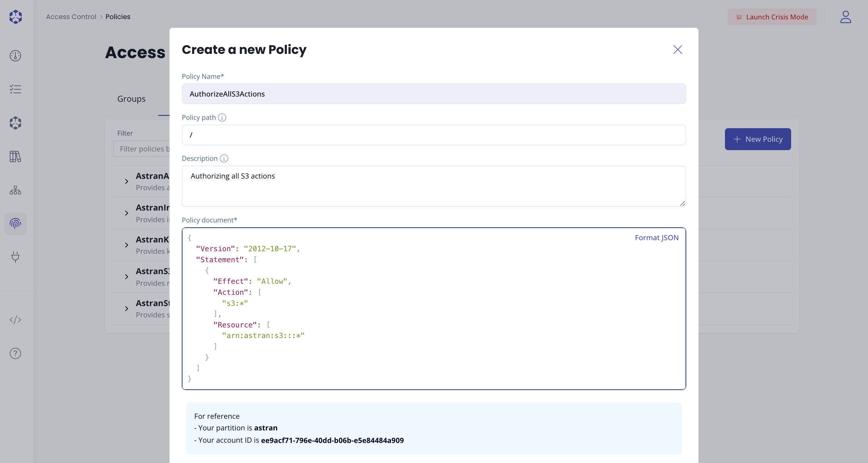This screenshot has height=463, width=868.
Task: Select the checklist icon in the sidebar
Action: [15, 89]
